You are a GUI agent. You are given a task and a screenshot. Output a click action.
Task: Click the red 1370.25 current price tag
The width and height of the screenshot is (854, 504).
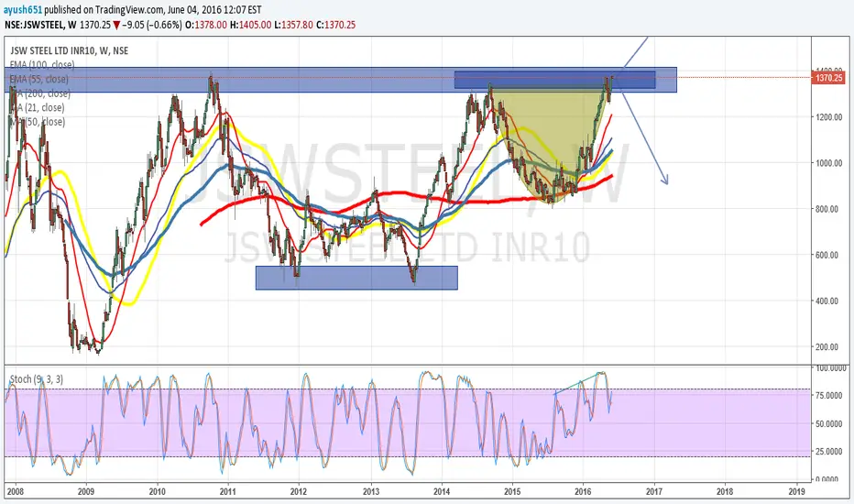pos(829,78)
